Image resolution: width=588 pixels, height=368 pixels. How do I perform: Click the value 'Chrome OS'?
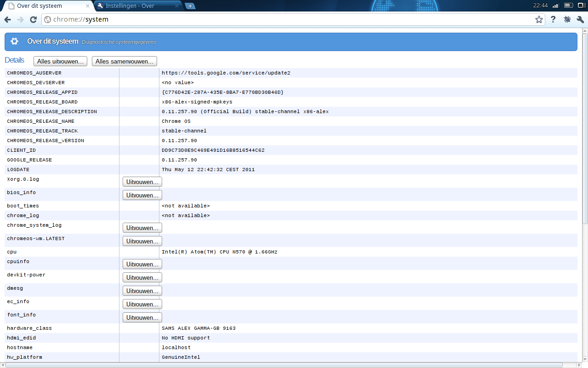(x=176, y=121)
